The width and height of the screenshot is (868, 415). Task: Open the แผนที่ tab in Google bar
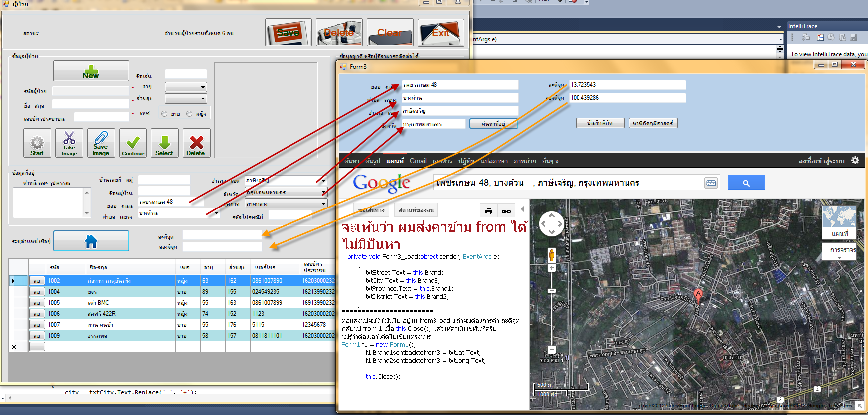click(x=395, y=161)
